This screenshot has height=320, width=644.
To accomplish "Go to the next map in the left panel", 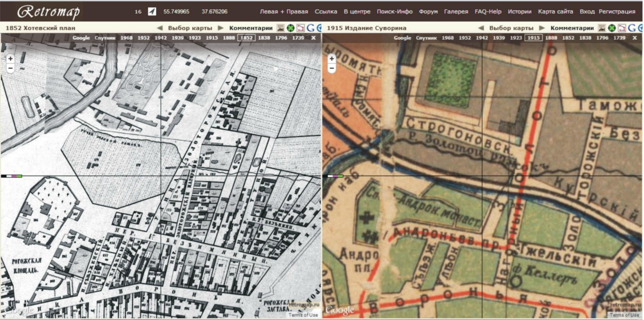I will click(220, 28).
